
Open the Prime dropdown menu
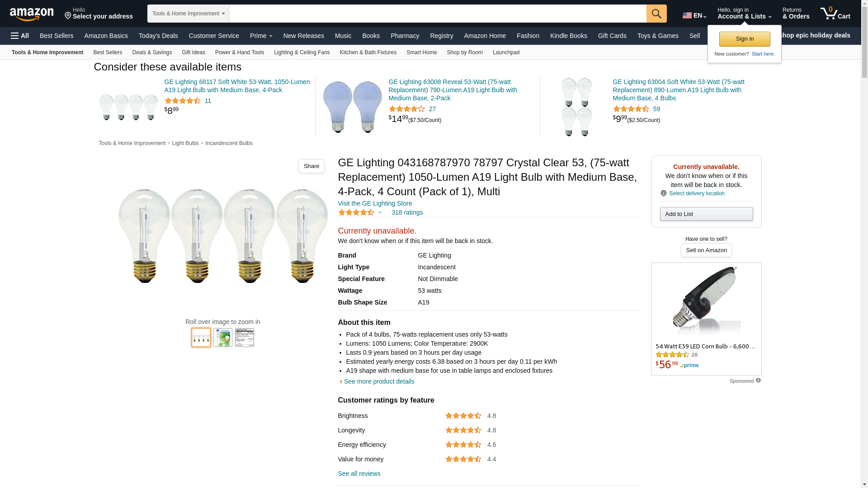click(x=261, y=36)
